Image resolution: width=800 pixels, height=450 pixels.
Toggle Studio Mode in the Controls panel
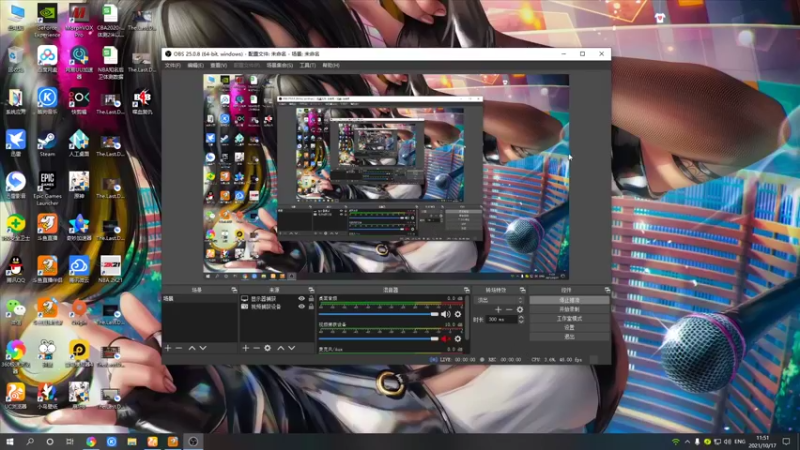pyautogui.click(x=569, y=318)
